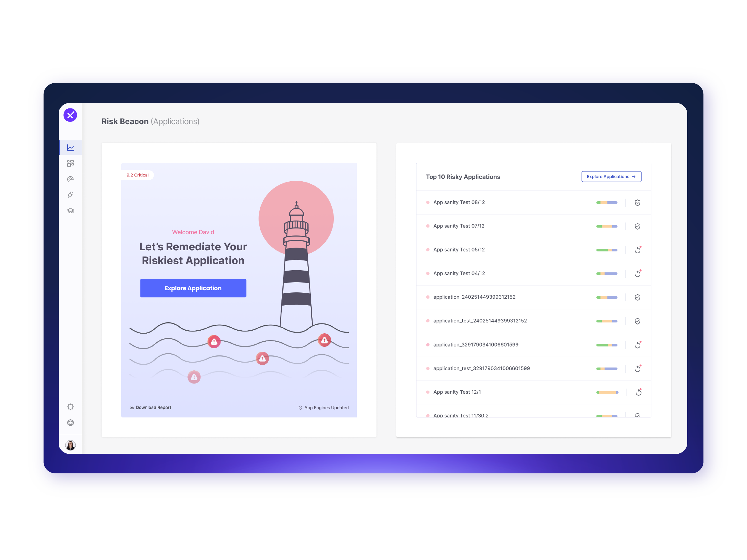Click the purple X logo above the sidebar

click(70, 115)
